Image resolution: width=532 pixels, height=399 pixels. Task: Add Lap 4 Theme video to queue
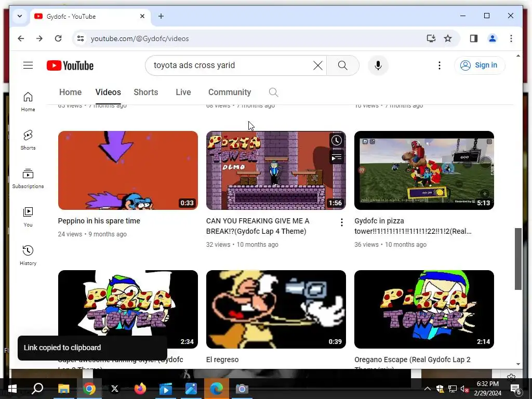tap(336, 157)
